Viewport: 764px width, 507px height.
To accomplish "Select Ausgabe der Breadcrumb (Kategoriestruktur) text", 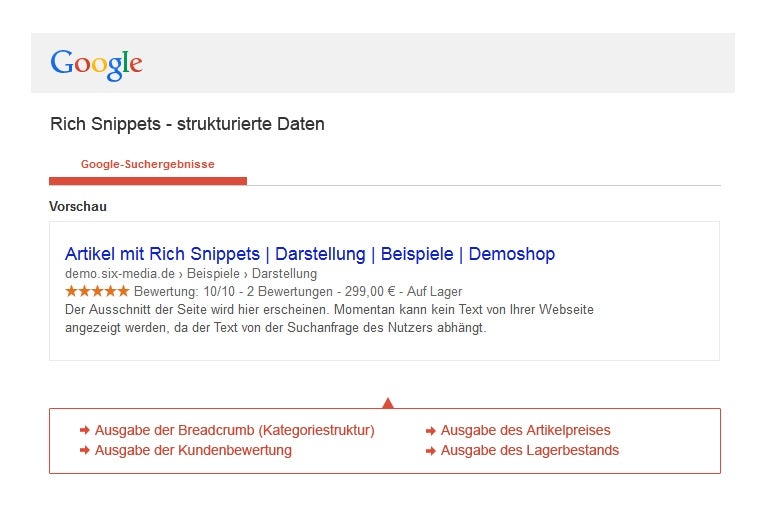I will 234,431.
